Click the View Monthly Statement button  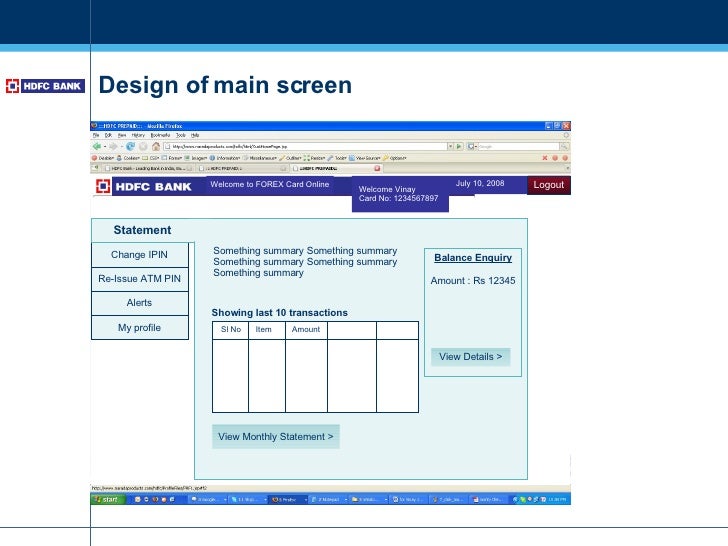click(x=276, y=436)
